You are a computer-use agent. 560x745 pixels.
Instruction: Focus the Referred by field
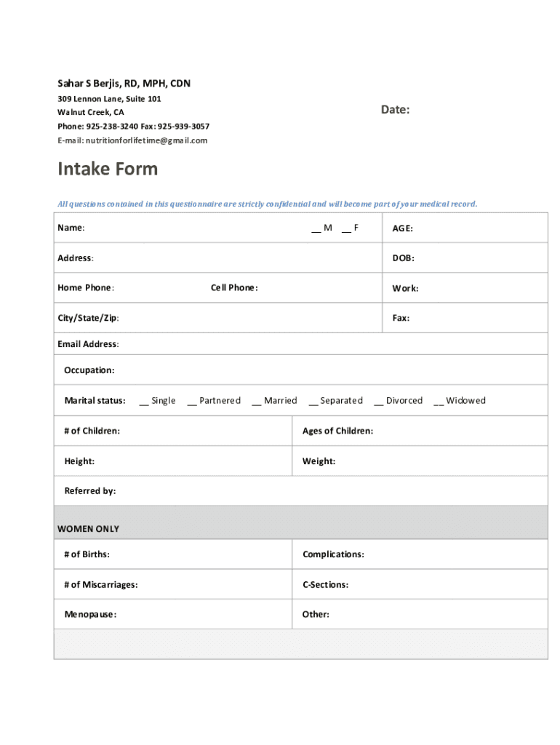click(327, 491)
